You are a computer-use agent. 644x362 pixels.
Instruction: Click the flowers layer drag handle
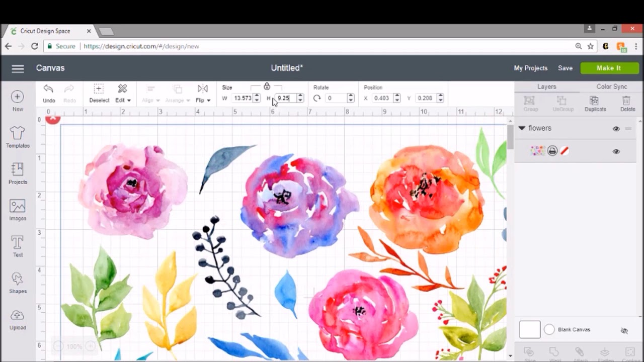click(x=628, y=129)
